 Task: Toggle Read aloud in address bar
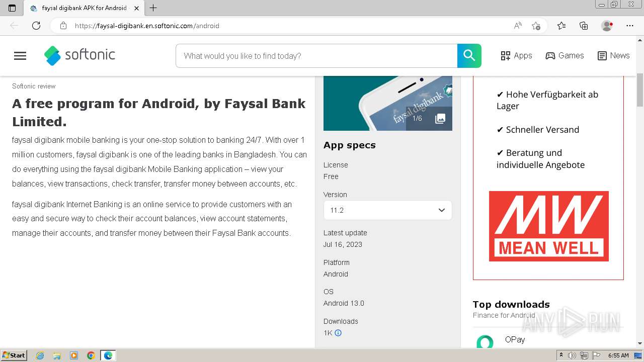pos(518,26)
